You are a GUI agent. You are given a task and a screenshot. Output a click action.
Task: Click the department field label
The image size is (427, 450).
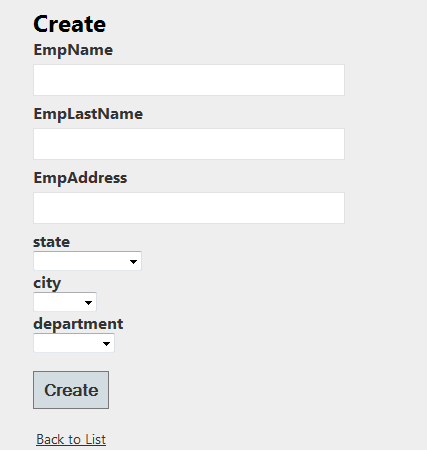pyautogui.click(x=78, y=324)
